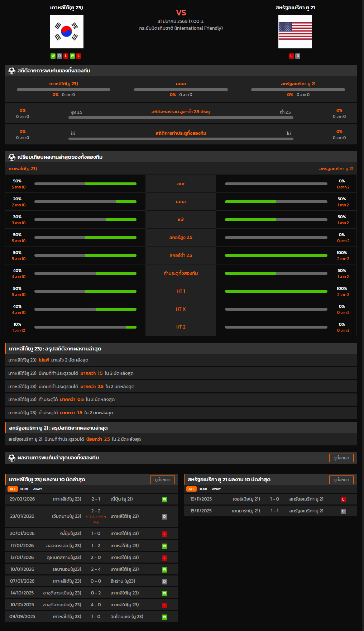
Task: Click the United States flag image
Action: point(295,32)
